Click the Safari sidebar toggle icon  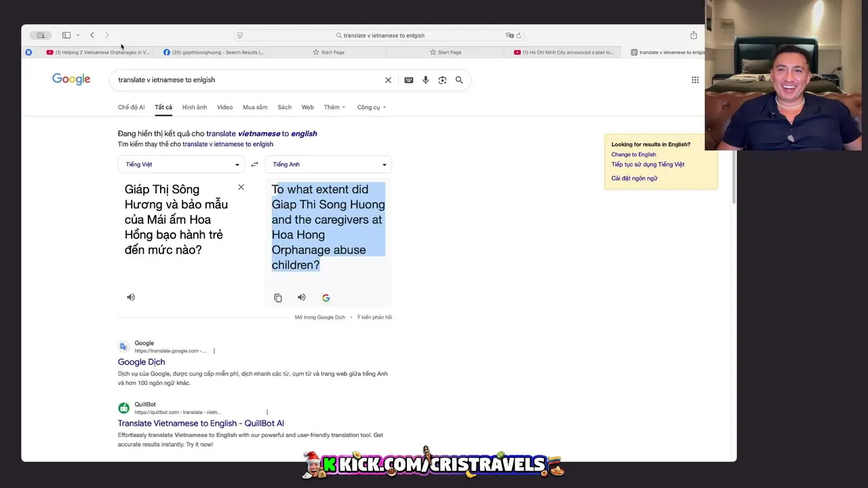point(66,35)
